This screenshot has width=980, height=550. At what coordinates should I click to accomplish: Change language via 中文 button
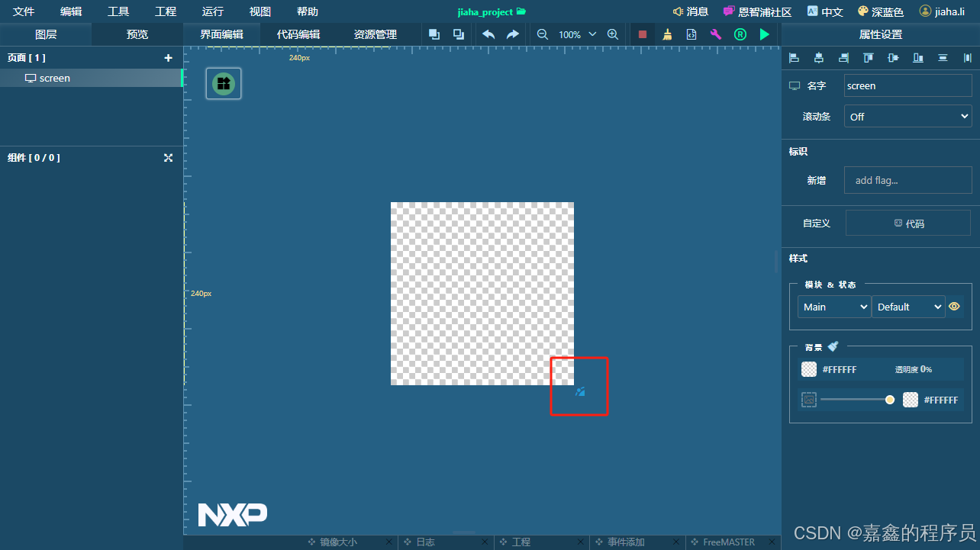pos(825,11)
